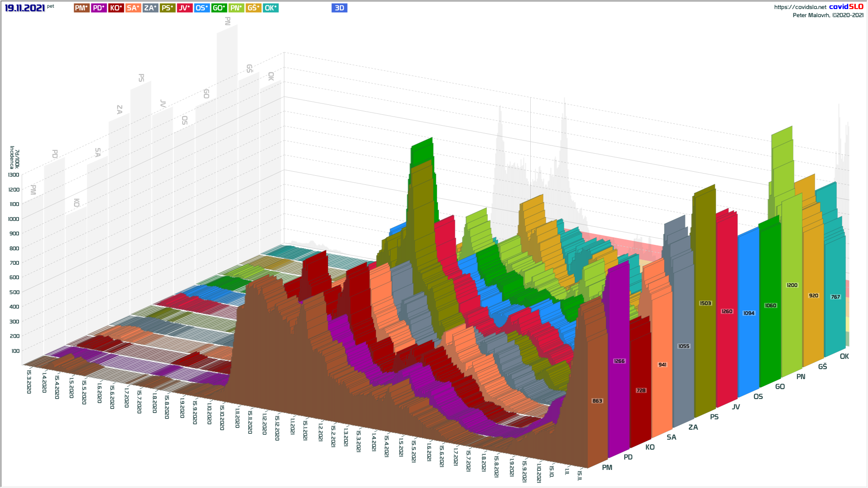The image size is (868, 488).
Task: Toggle the olive PS region button
Action: click(167, 8)
